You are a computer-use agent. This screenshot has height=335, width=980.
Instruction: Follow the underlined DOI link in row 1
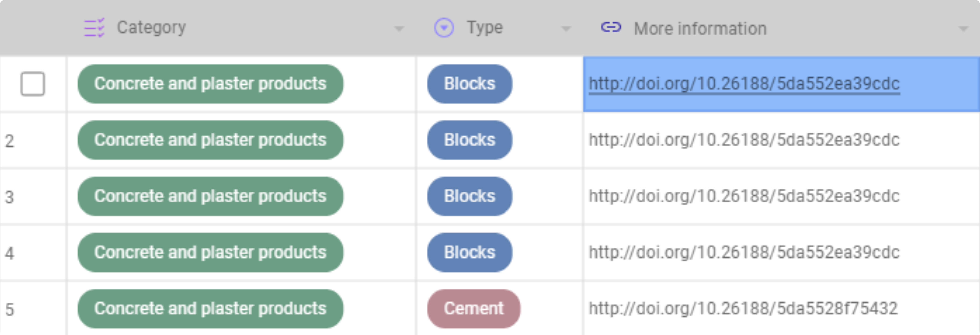[x=744, y=83]
